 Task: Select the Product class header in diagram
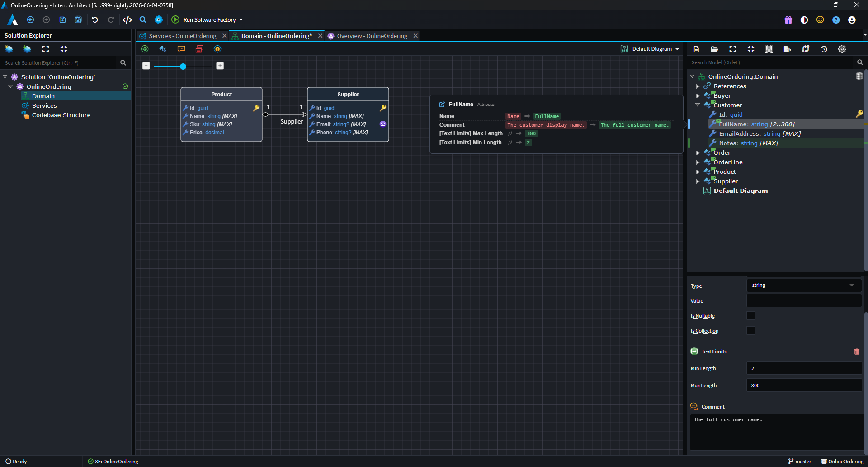pyautogui.click(x=222, y=94)
